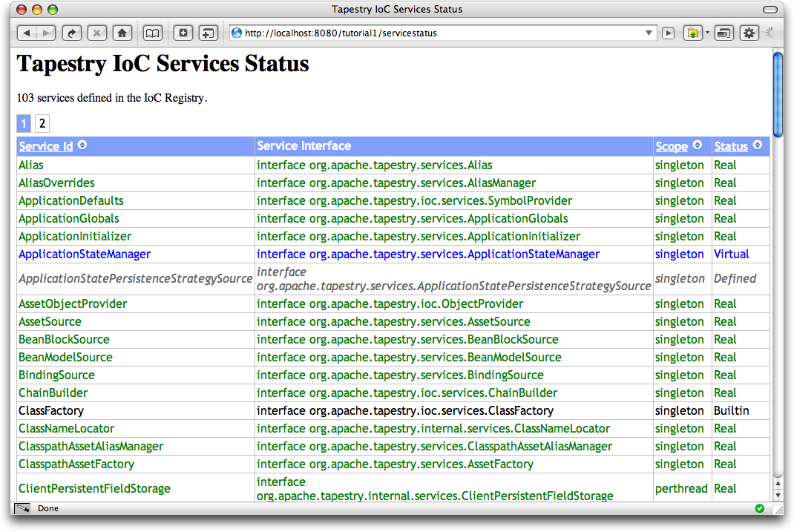Image resolution: width=794 pixels, height=532 pixels.
Task: Select page 1 in the pager
Action: coord(24,124)
